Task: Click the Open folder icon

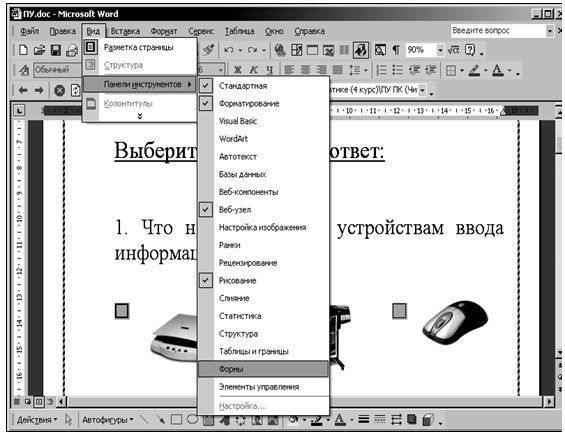Action: pos(39,50)
